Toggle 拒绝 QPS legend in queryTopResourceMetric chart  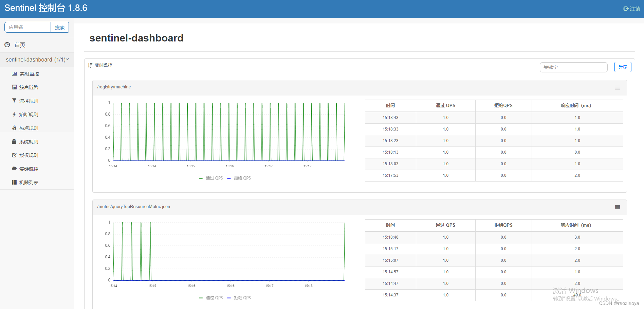pyautogui.click(x=239, y=298)
